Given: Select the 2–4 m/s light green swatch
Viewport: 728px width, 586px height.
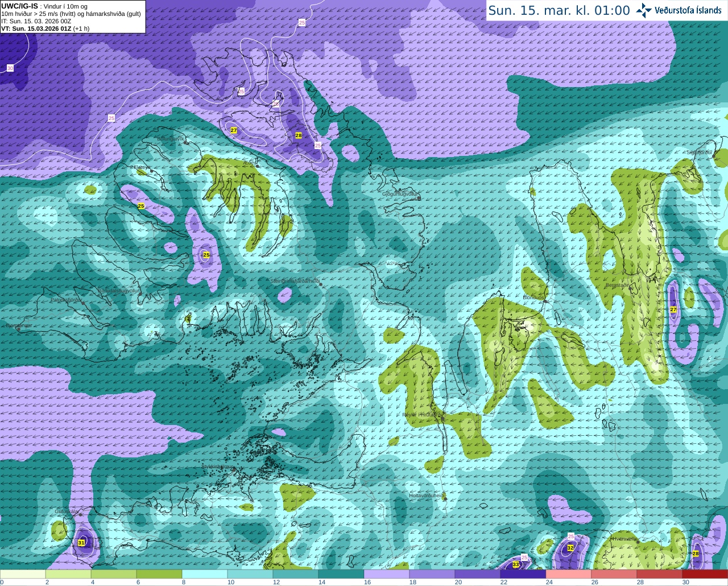Looking at the screenshot, I should 68,574.
